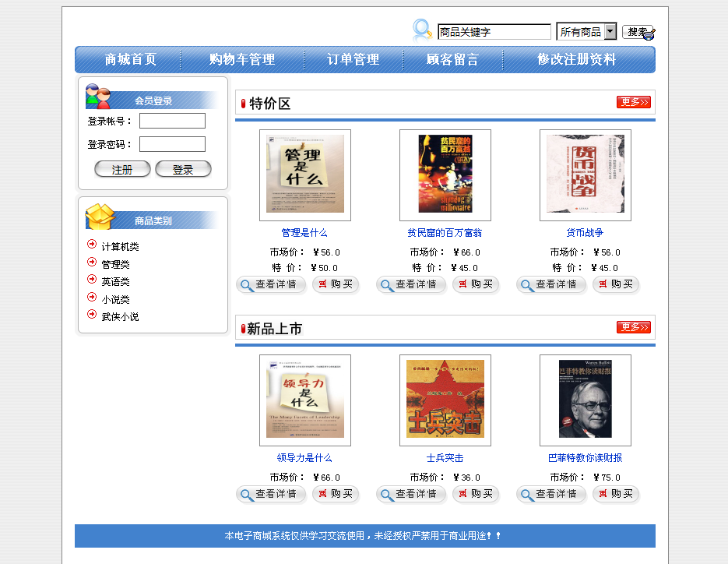The image size is (728, 564).
Task: Switch to 订单管理 in the navigation bar
Action: pos(352,58)
